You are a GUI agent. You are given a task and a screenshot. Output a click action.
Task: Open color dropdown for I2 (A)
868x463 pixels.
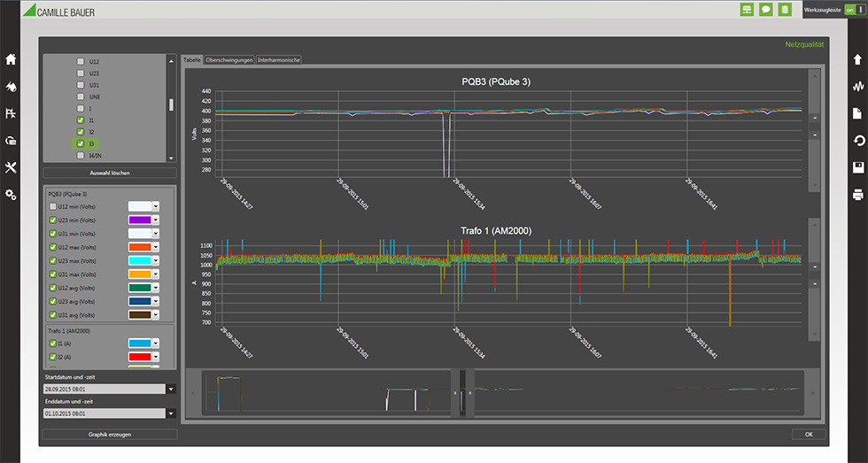coord(156,357)
